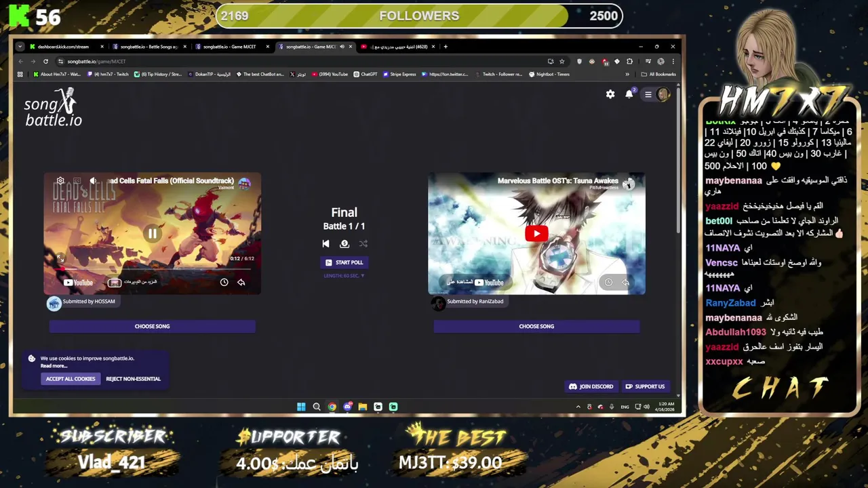Accept all cookies
The image size is (868, 488).
[x=71, y=379]
